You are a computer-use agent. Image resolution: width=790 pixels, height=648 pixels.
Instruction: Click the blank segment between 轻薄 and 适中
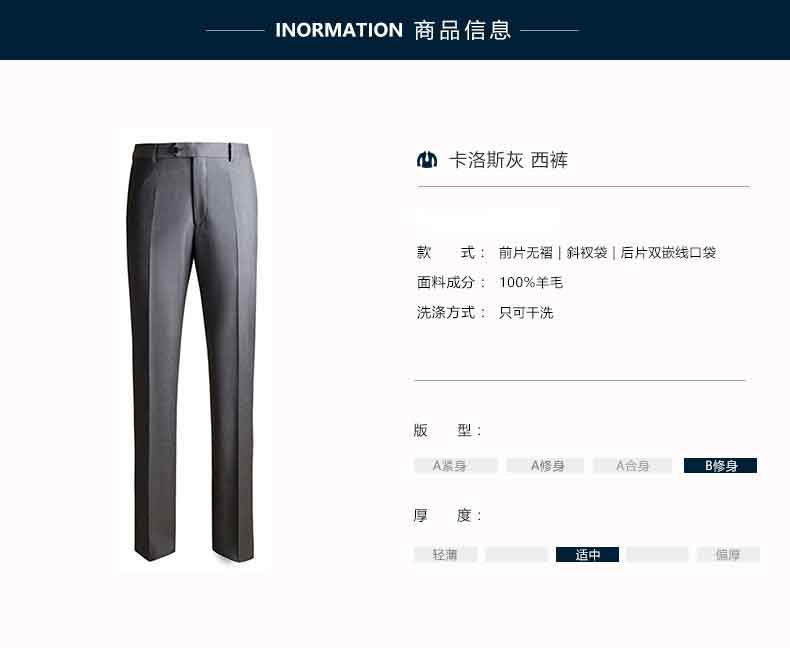point(516,554)
